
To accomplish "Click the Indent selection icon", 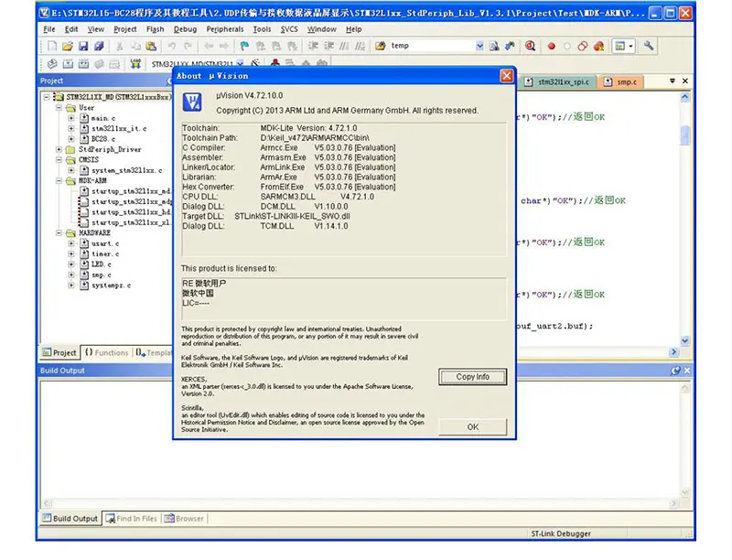I will point(313,46).
